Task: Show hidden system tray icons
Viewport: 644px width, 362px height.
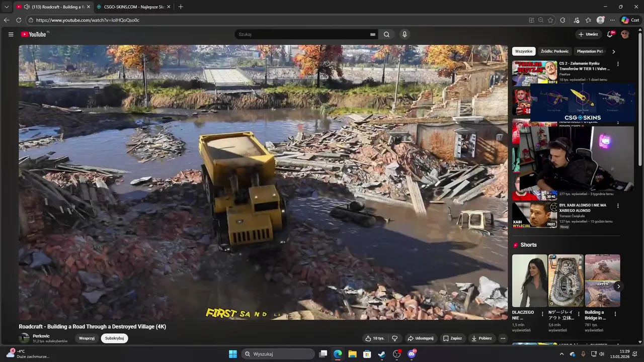Action: coord(562,354)
